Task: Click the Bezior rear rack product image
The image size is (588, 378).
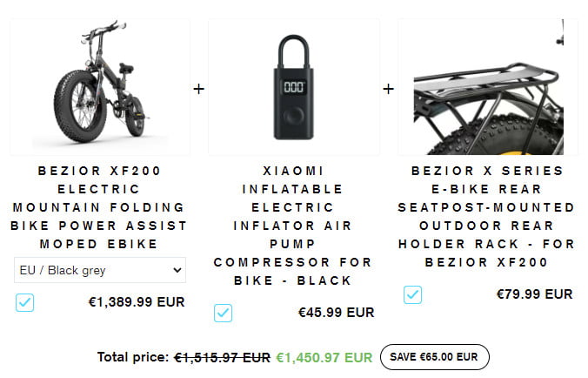Action: (488, 87)
